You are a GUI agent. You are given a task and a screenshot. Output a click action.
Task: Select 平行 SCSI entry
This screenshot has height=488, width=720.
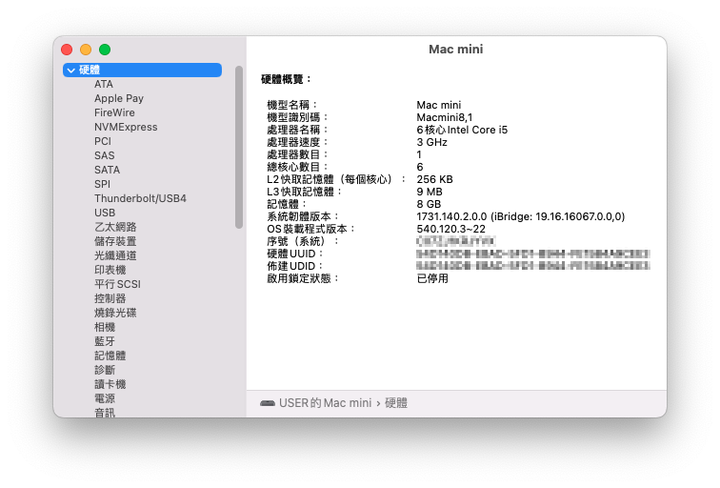tap(118, 284)
